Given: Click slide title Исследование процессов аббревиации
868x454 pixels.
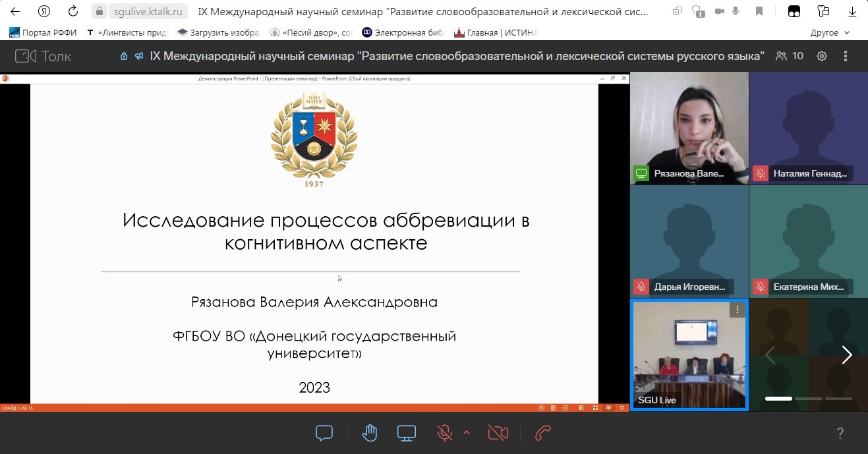Looking at the screenshot, I should point(326,231).
